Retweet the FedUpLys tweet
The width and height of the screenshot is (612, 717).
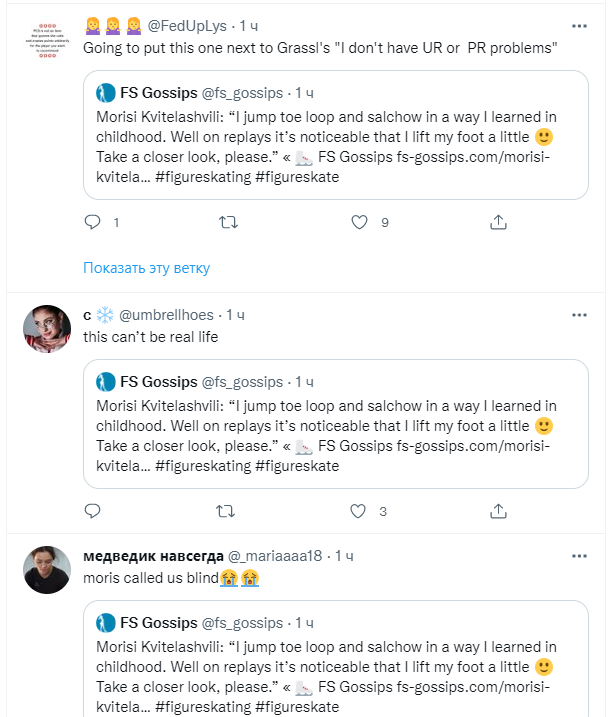[x=228, y=223]
